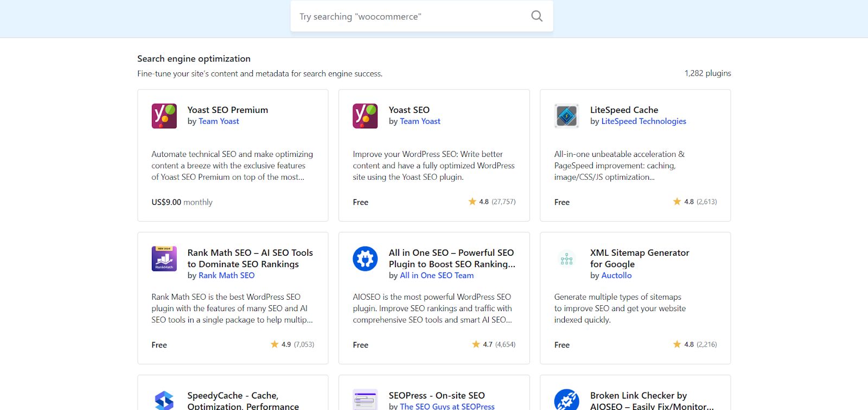The height and width of the screenshot is (410, 868).
Task: Click the Rank Math SEO description text
Action: (x=232, y=308)
